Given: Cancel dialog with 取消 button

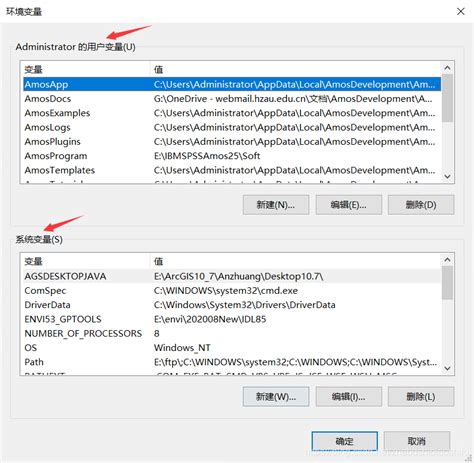Looking at the screenshot, I should tap(417, 441).
